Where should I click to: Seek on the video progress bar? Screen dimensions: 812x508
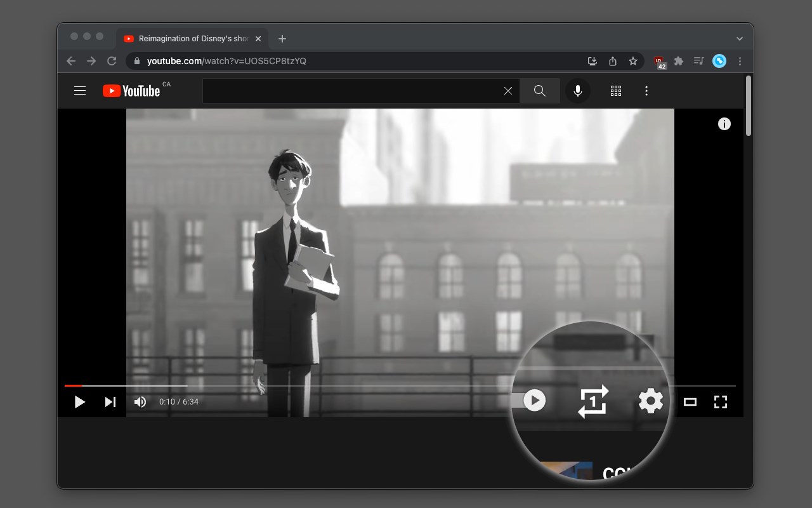pos(400,385)
